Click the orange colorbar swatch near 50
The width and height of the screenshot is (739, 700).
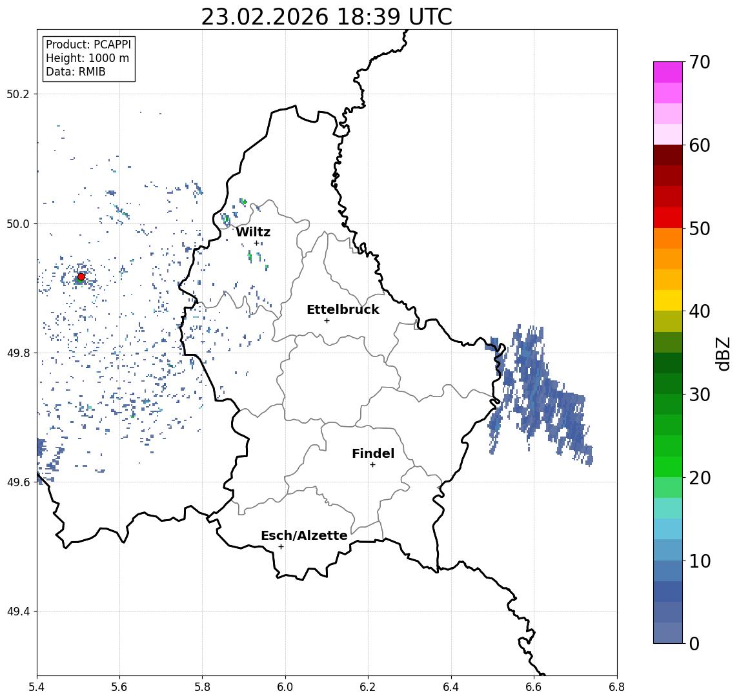(668, 238)
